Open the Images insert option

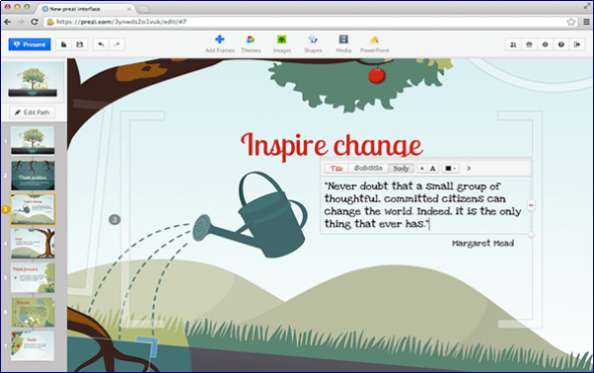pyautogui.click(x=282, y=44)
